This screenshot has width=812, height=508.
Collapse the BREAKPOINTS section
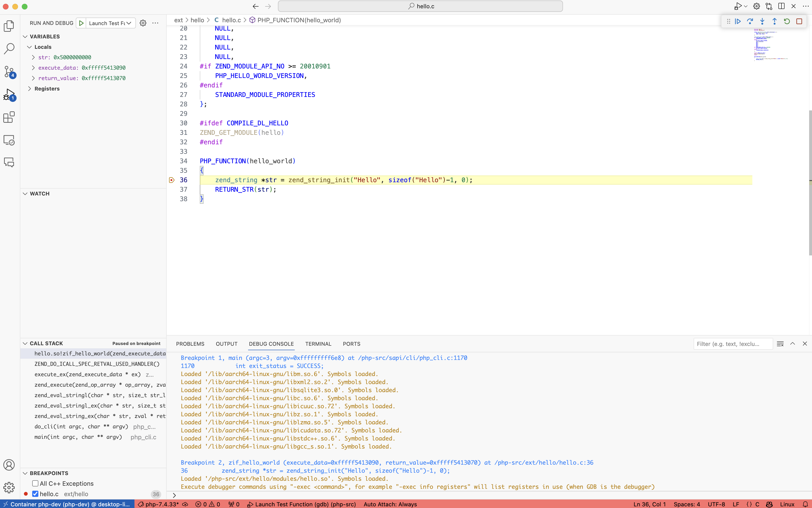[25, 473]
